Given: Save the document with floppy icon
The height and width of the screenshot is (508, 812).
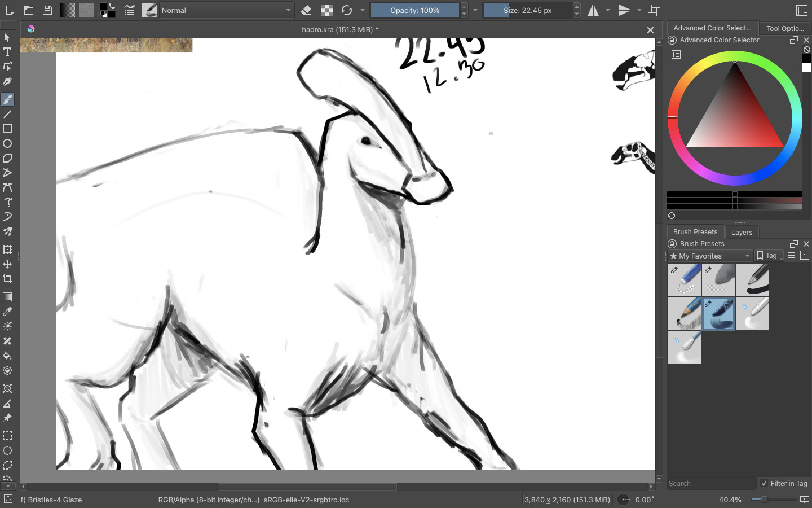Looking at the screenshot, I should [47, 10].
